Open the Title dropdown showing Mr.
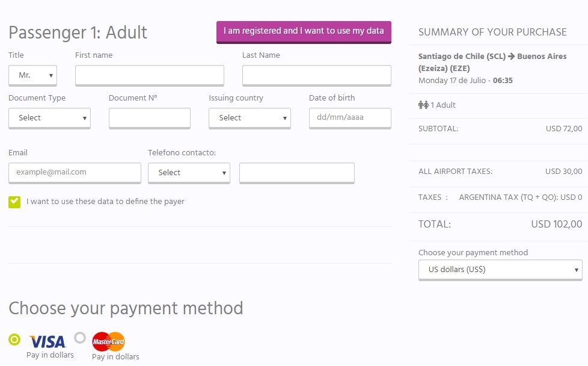Viewport: 588px width, 366px height. (32, 75)
